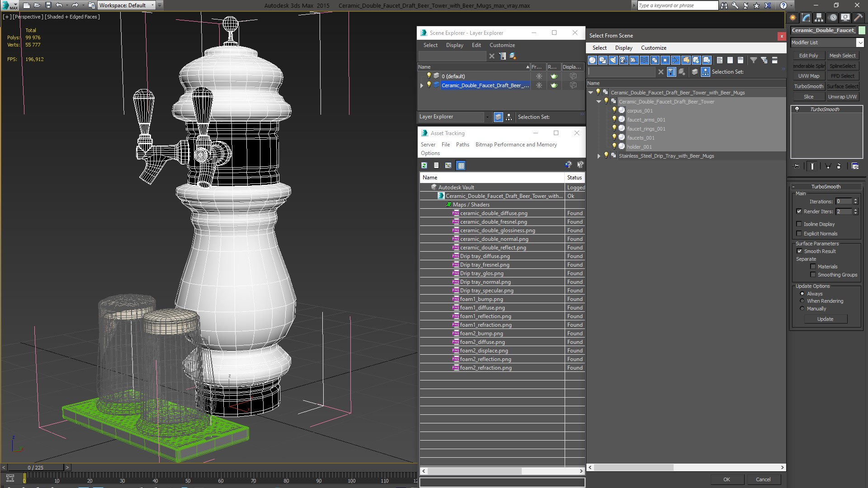Toggle Display Space Warps filter icon
Screen dimensions: 868x488
click(x=644, y=60)
